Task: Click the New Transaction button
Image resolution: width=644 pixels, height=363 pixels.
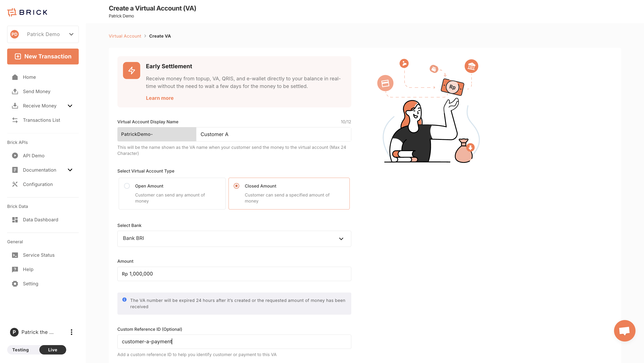Action: 43,57
